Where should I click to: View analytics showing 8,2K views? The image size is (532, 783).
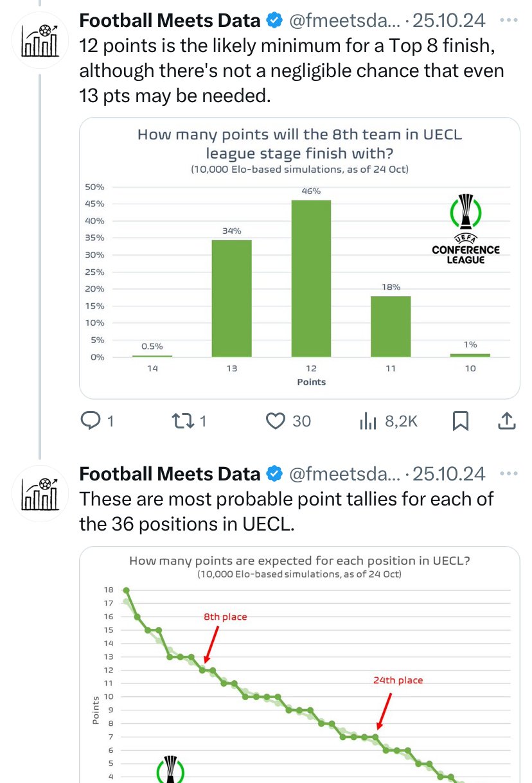pyautogui.click(x=389, y=421)
